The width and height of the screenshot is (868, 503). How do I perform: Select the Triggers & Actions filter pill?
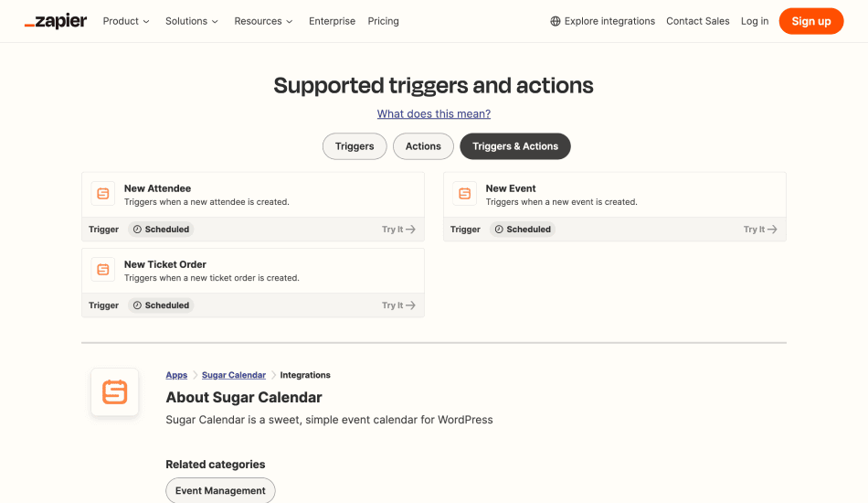pos(515,146)
